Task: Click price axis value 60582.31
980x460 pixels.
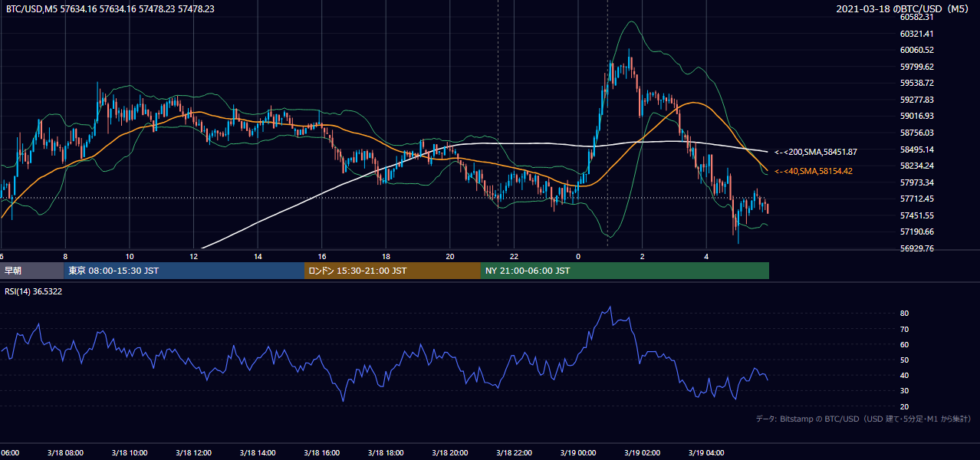Action: 916,17
